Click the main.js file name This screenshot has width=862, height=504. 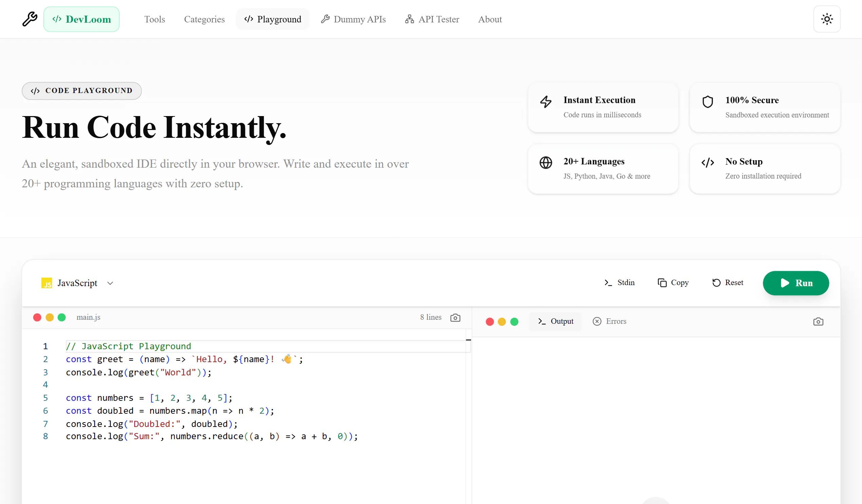click(88, 317)
